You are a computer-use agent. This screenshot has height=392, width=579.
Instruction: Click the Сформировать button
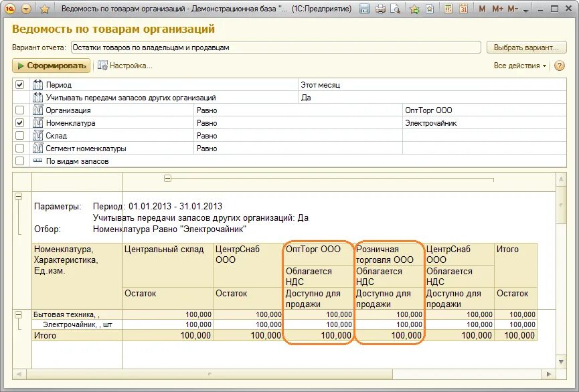pos(52,66)
